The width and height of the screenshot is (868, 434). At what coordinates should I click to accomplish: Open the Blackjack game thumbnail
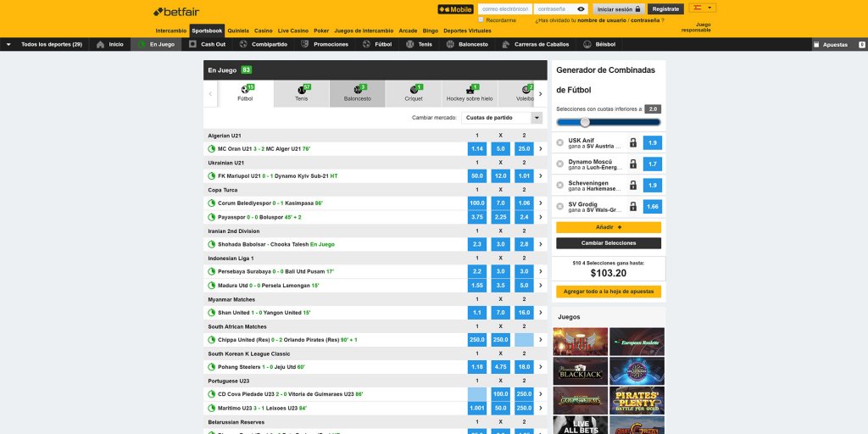[x=580, y=371]
